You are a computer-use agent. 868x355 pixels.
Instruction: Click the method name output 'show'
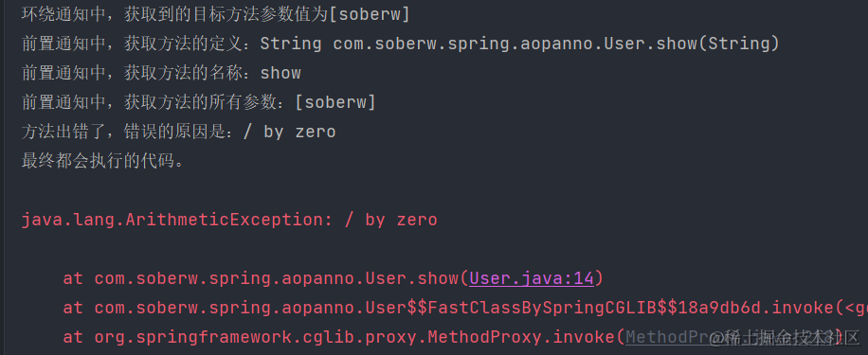pos(280,73)
